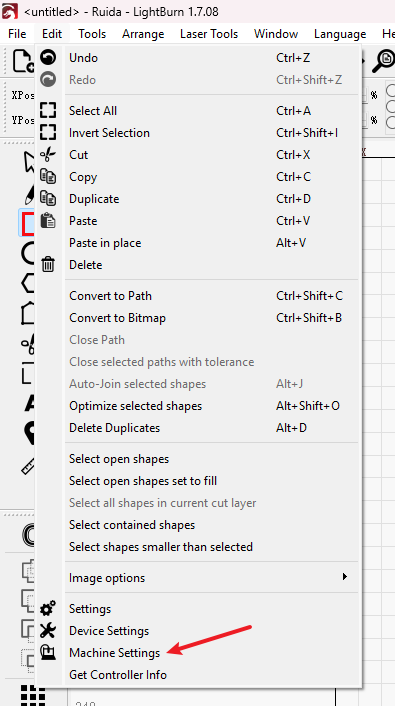This screenshot has height=706, width=395.
Task: Click the Ctrl+A shortcut text
Action: point(294,111)
